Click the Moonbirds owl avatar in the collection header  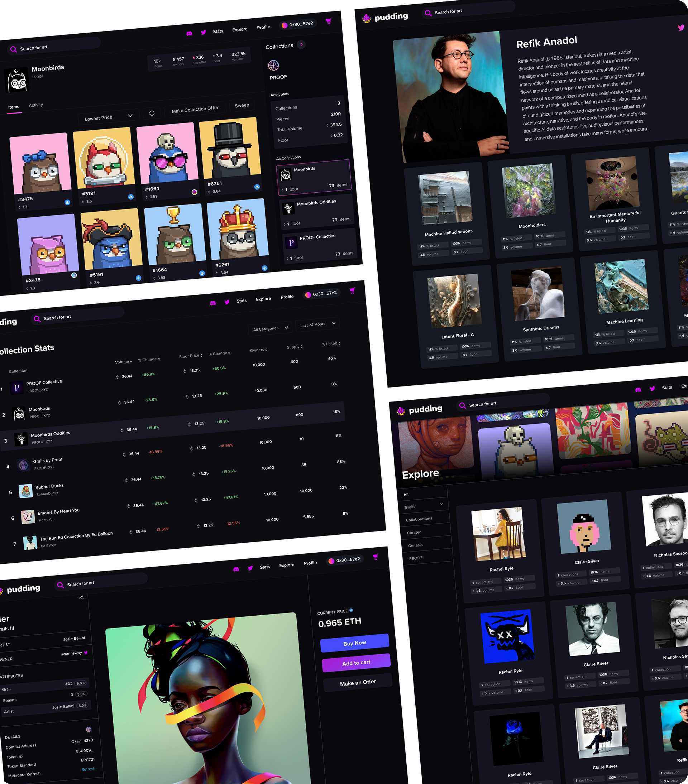tap(17, 81)
